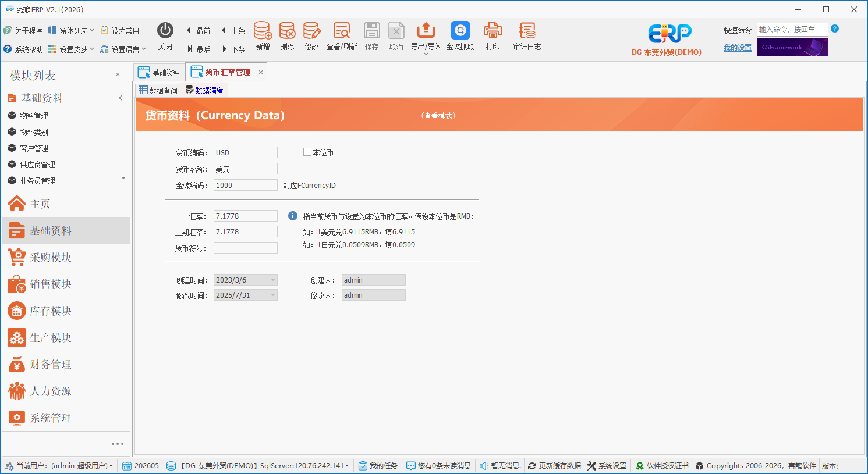The height and width of the screenshot is (474, 868).
Task: Open 系统设置 in status bar
Action: point(607,466)
